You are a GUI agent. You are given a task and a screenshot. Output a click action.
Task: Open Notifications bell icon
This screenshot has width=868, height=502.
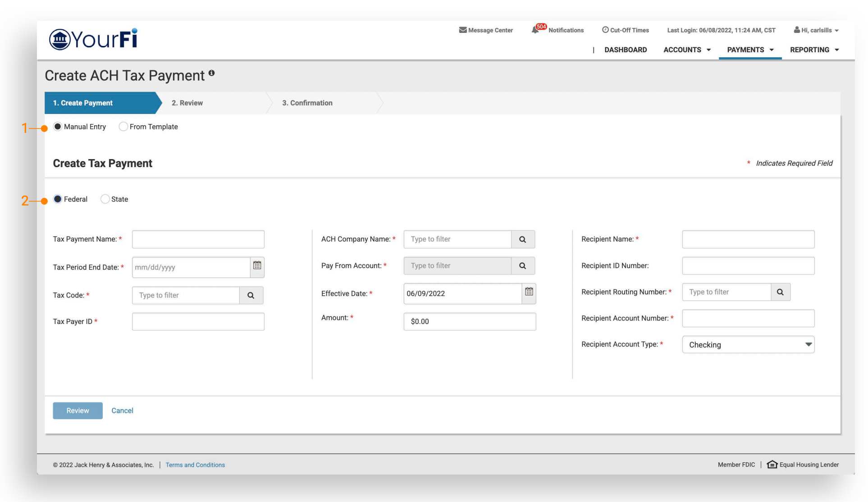[535, 30]
